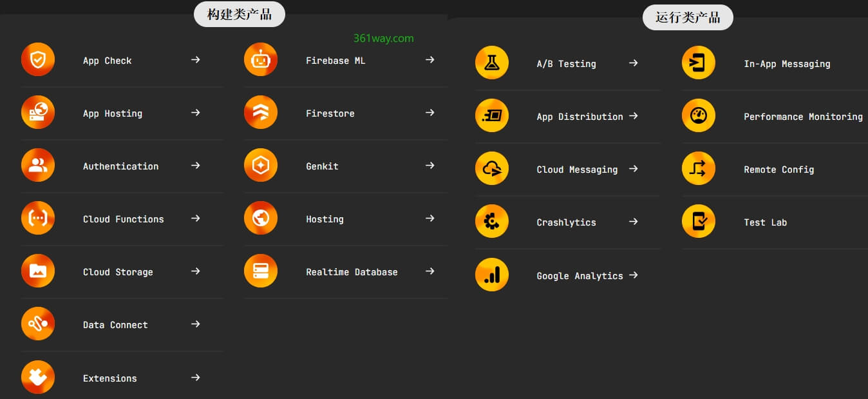The height and width of the screenshot is (399, 868).
Task: Click the Crashlytics gear icon
Action: pyautogui.click(x=492, y=221)
